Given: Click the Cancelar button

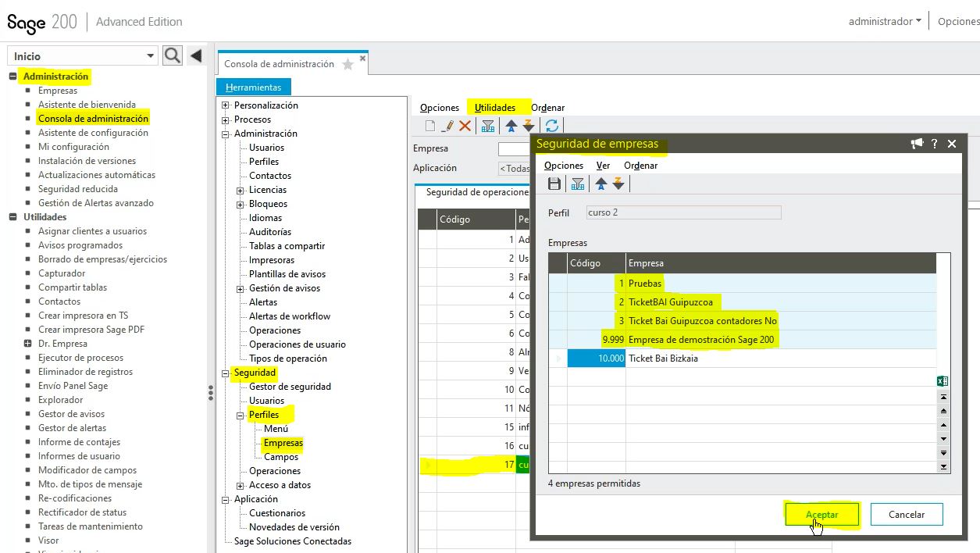Looking at the screenshot, I should tap(907, 515).
